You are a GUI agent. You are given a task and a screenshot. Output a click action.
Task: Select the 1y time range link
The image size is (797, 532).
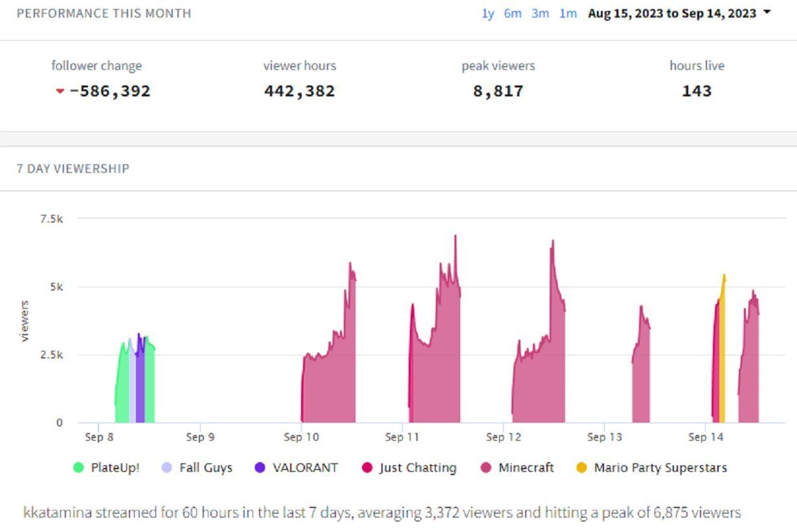pyautogui.click(x=488, y=14)
